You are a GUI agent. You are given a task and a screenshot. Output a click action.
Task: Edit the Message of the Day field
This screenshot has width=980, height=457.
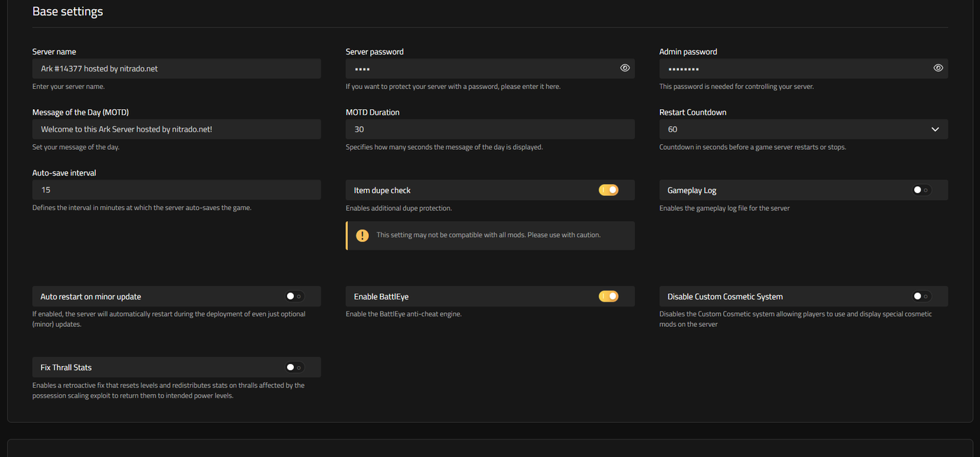[176, 129]
